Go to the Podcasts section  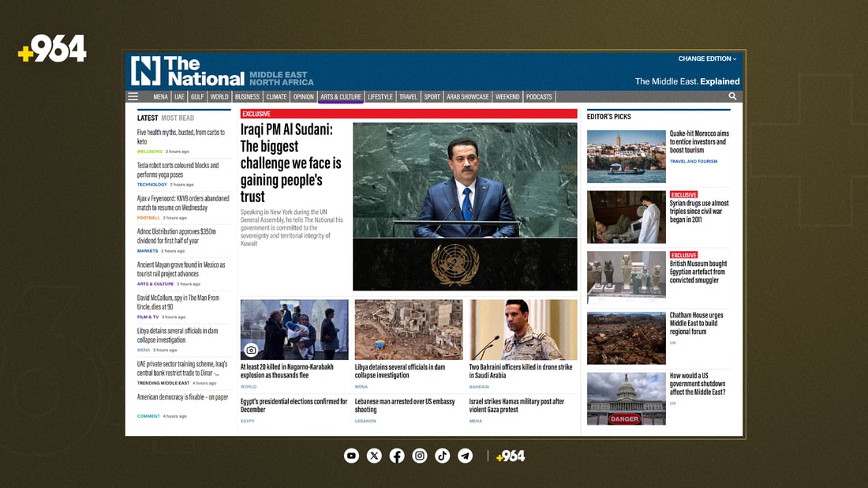(539, 97)
